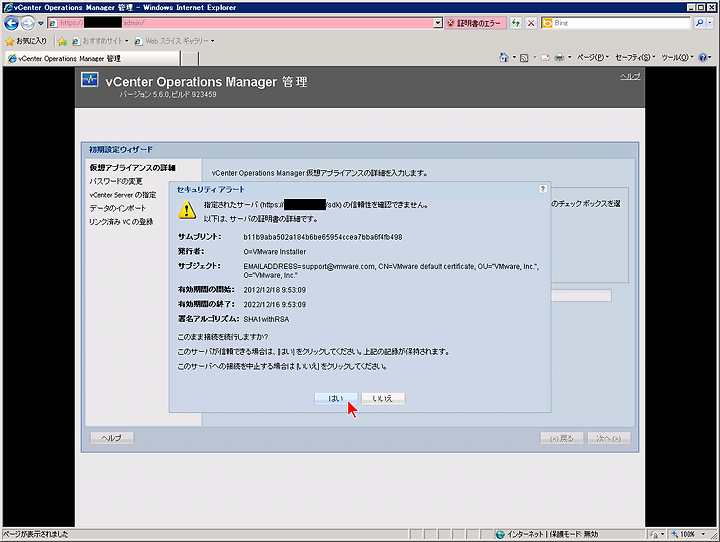Open Web スライス ギャラリー link
This screenshot has width=720, height=542.
click(174, 41)
